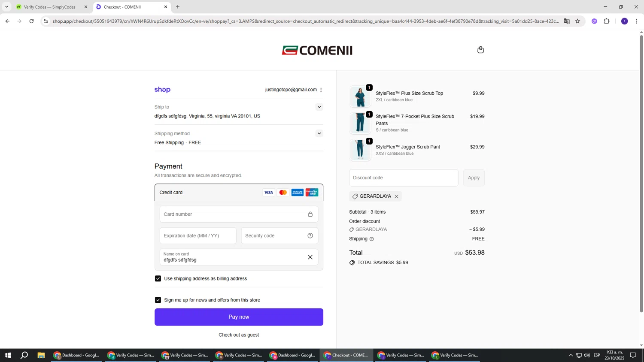The image size is (644, 362).
Task: Click TOTAL SAVINGS $5.99 text
Action: pyautogui.click(x=383, y=262)
